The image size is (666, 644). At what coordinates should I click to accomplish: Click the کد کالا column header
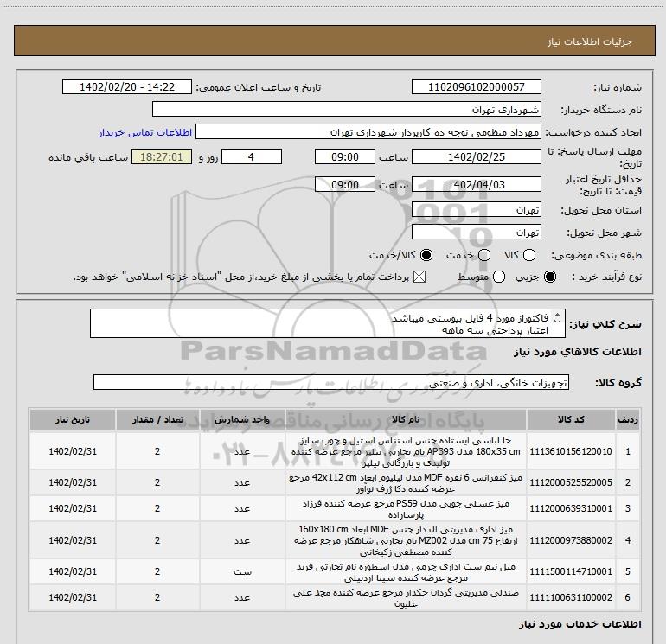[x=571, y=419]
